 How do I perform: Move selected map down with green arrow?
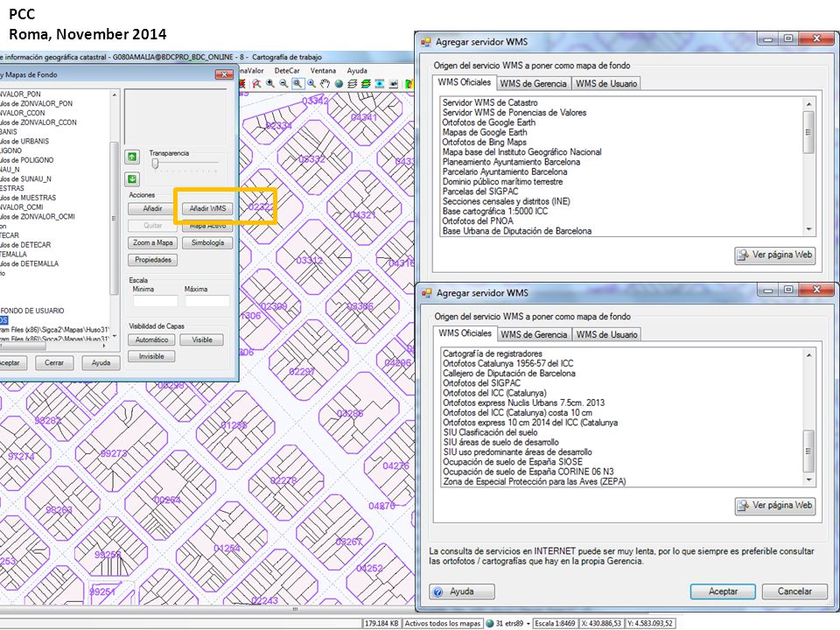click(x=132, y=178)
